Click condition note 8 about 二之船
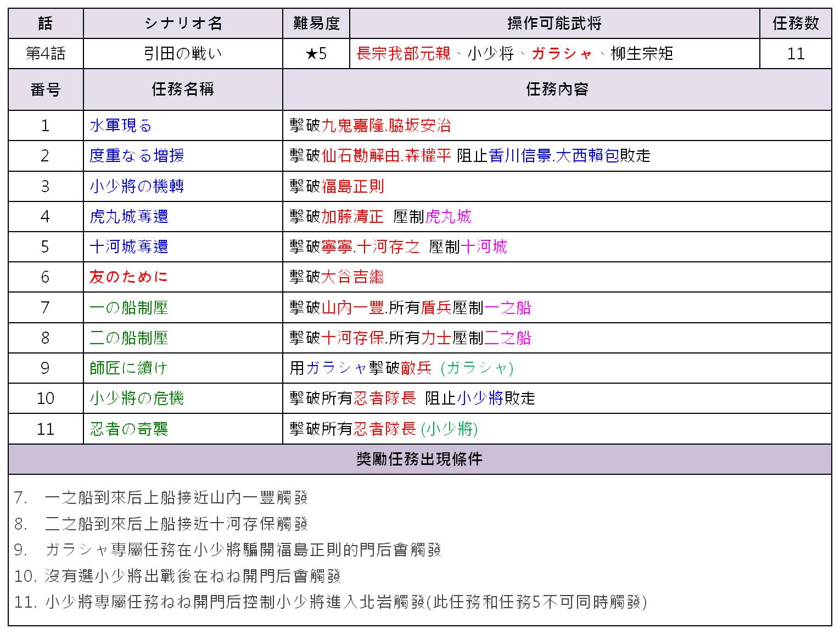Image resolution: width=840 pixels, height=634 pixels. tap(161, 524)
